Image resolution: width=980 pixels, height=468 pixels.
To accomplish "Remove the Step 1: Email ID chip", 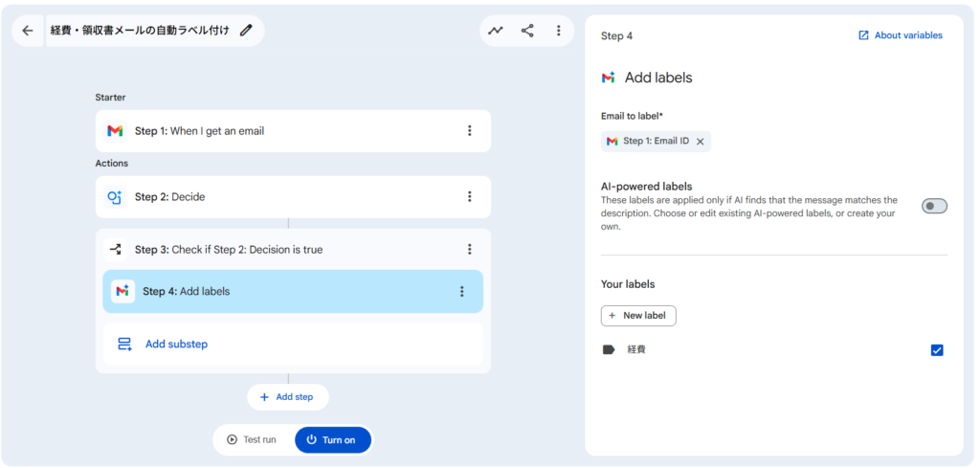I will tap(700, 142).
